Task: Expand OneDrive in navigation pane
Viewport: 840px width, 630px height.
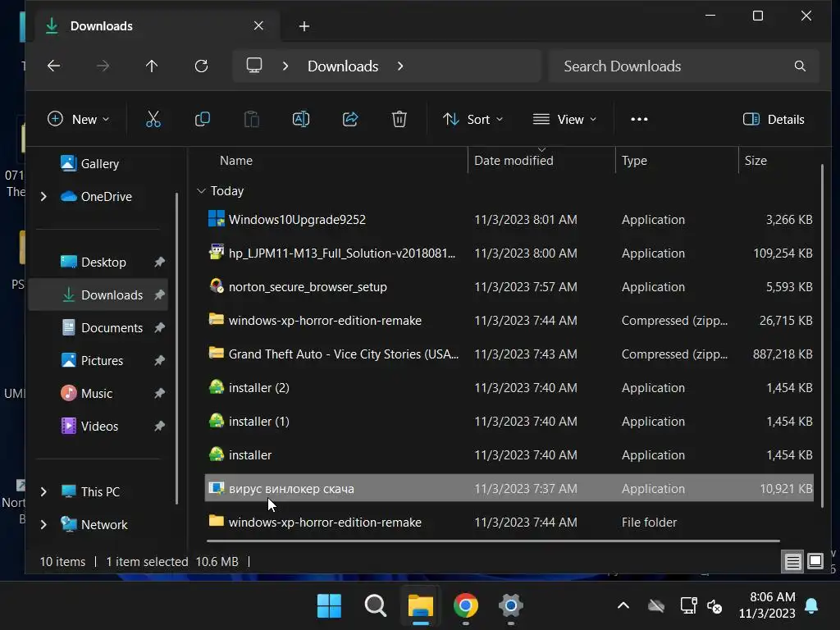Action: coord(43,197)
